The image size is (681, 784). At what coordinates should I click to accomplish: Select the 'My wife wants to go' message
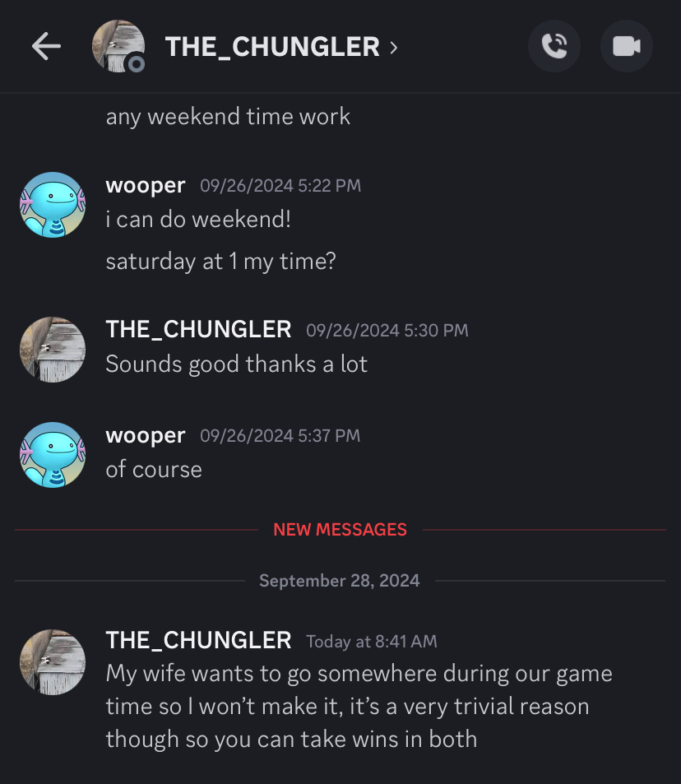(359, 706)
